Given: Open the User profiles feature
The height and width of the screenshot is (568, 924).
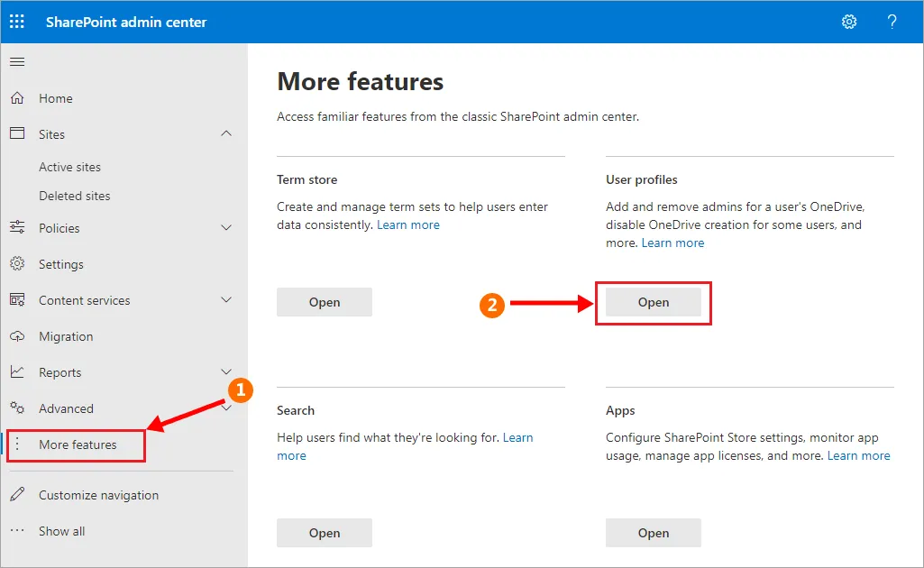Looking at the screenshot, I should [x=653, y=302].
